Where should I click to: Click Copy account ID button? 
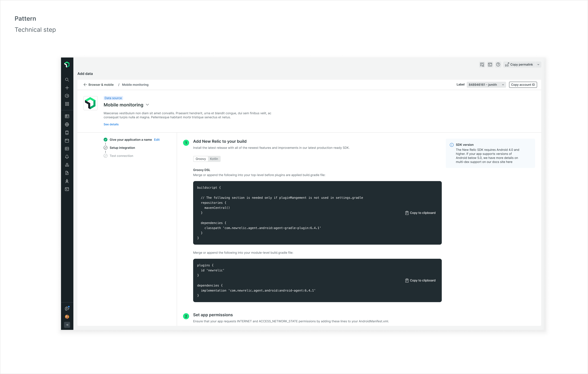pyautogui.click(x=523, y=85)
